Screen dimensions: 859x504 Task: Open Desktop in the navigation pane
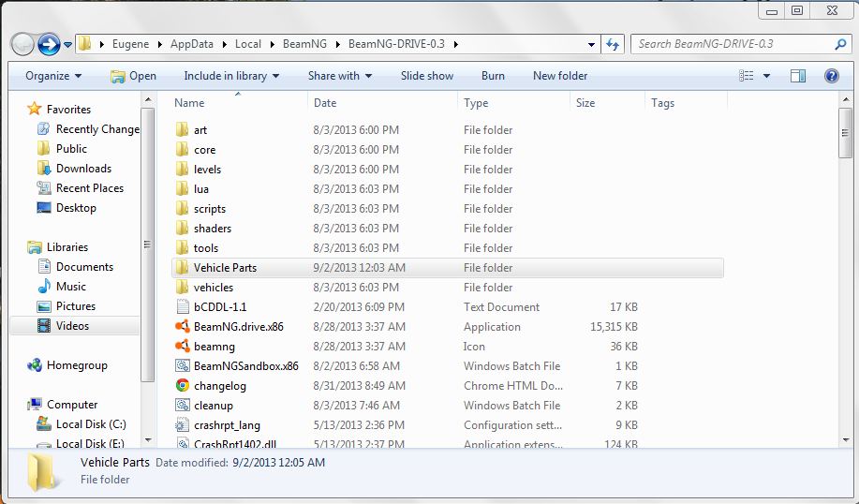click(76, 208)
